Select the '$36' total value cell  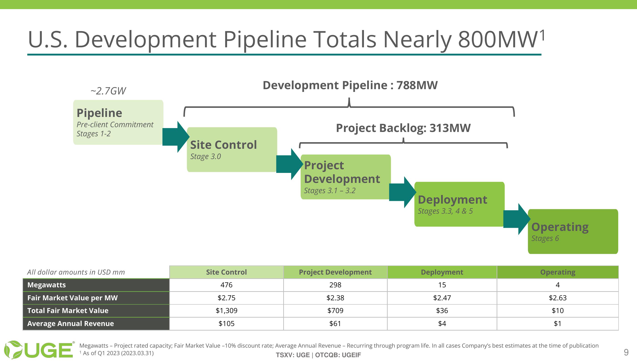[442, 311]
